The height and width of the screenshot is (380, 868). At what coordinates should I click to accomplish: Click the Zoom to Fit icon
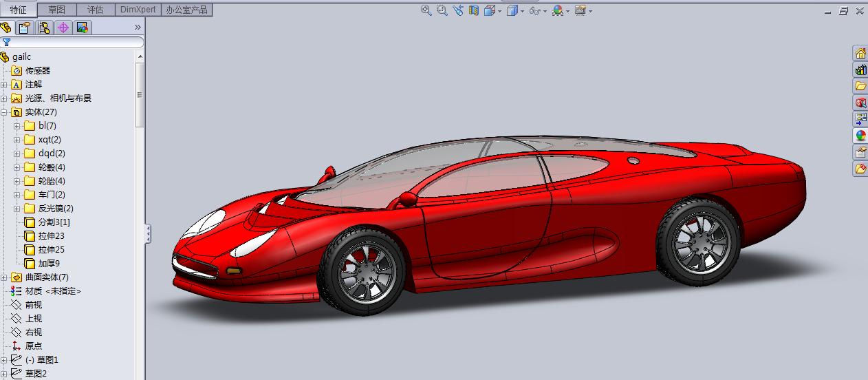click(x=426, y=10)
